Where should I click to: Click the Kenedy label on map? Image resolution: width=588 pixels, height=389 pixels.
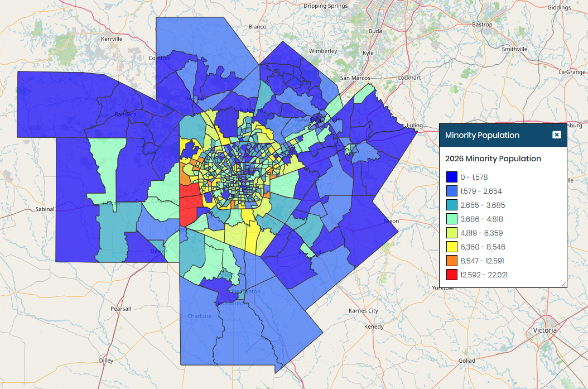(x=374, y=326)
